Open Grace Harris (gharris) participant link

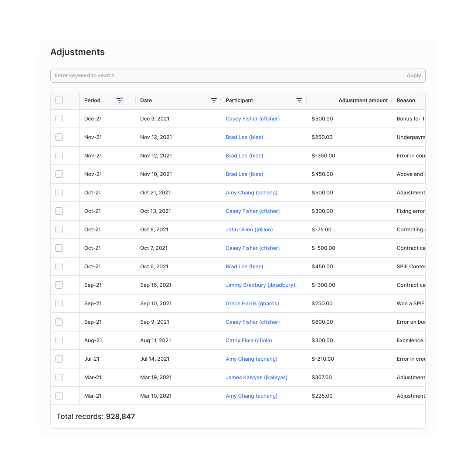click(x=252, y=303)
